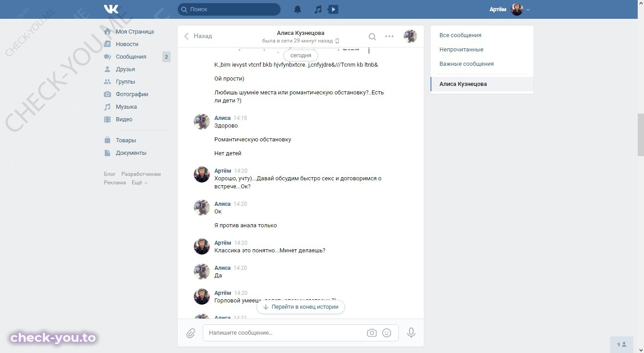This screenshot has height=353, width=644.
Task: Expand the Артём profile menu arrow
Action: (528, 9)
